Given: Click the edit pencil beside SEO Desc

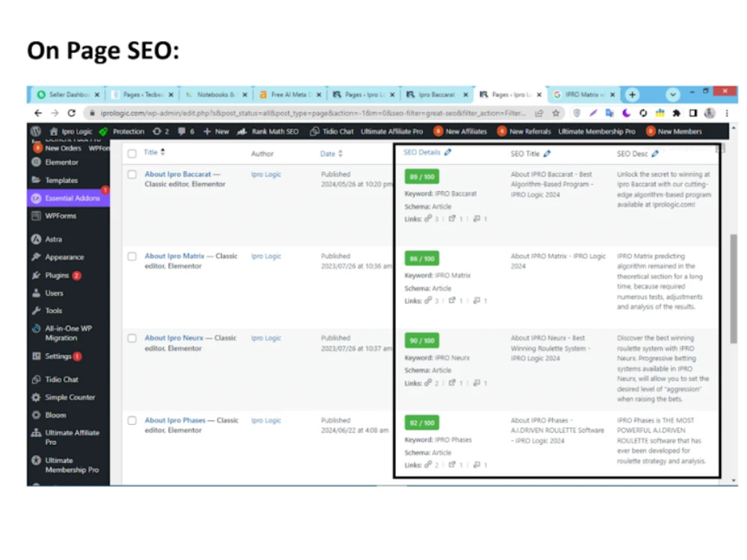Looking at the screenshot, I should (655, 153).
